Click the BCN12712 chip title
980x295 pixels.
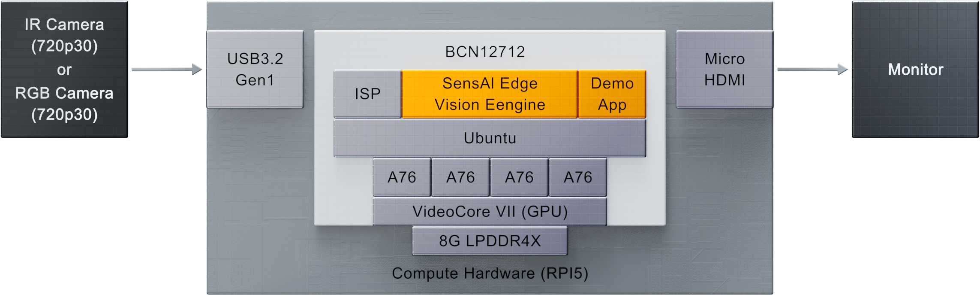485,52
